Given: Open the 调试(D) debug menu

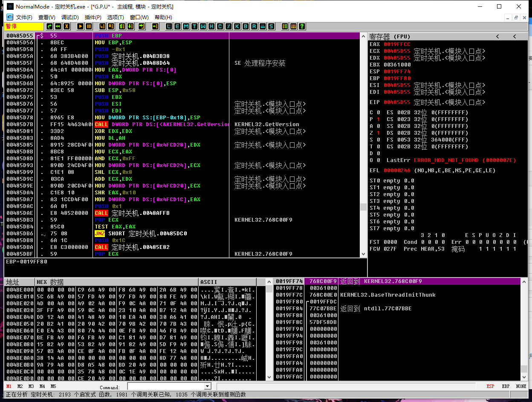Looking at the screenshot, I should tap(70, 17).
